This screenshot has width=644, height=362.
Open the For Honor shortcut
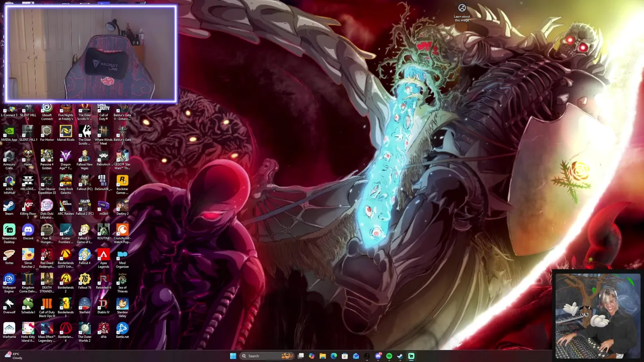pyautogui.click(x=47, y=134)
